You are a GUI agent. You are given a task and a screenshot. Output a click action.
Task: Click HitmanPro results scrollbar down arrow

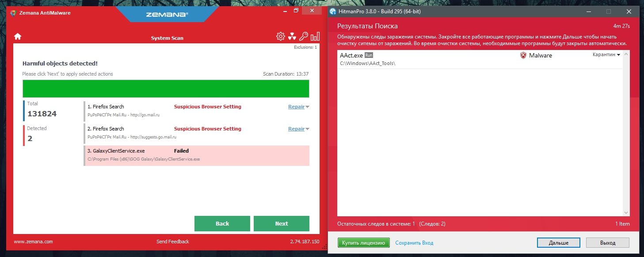coord(626,212)
